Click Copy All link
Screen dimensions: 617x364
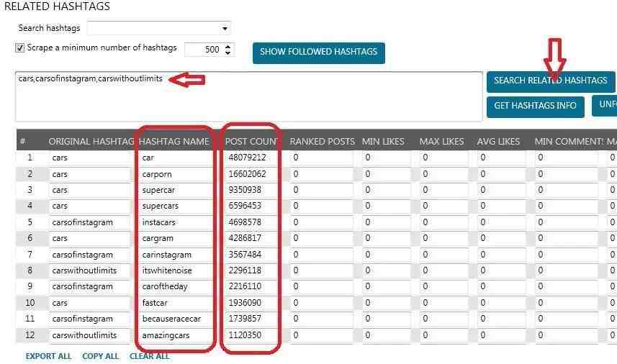(x=100, y=356)
